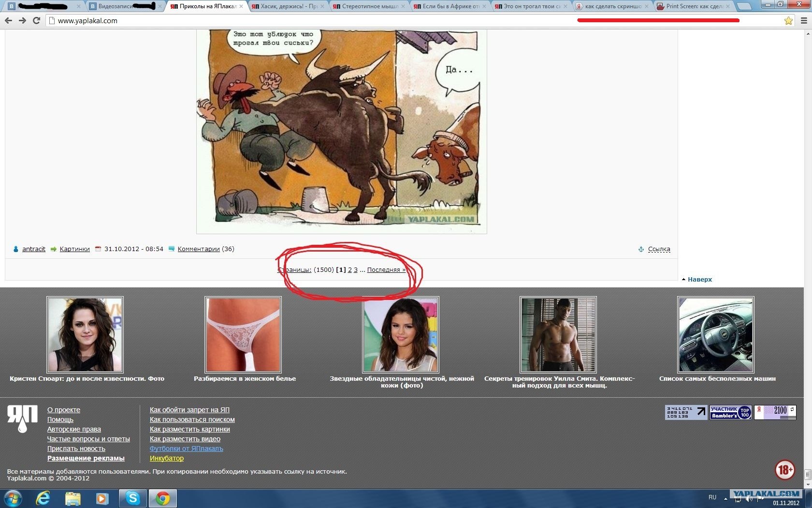The width and height of the screenshot is (812, 508).
Task: Go back with the browser back arrow
Action: [8, 21]
